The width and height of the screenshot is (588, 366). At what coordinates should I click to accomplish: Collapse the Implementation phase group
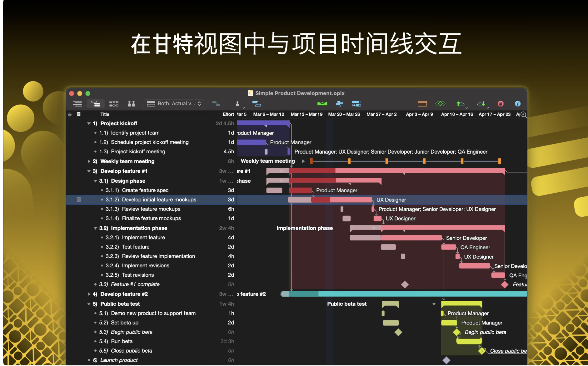[95, 228]
